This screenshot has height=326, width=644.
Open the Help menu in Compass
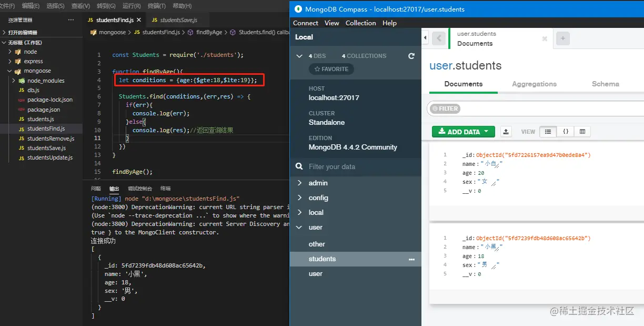point(390,23)
